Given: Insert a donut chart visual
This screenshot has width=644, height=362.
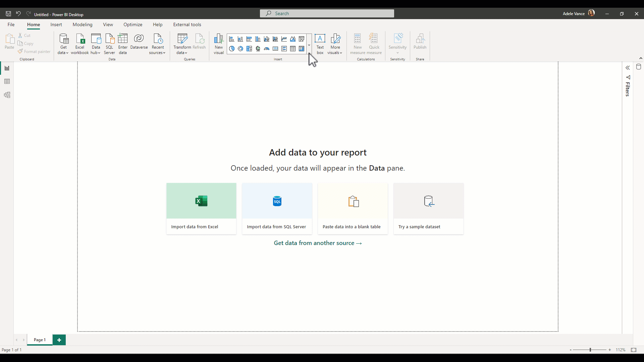Looking at the screenshot, I should (x=240, y=49).
